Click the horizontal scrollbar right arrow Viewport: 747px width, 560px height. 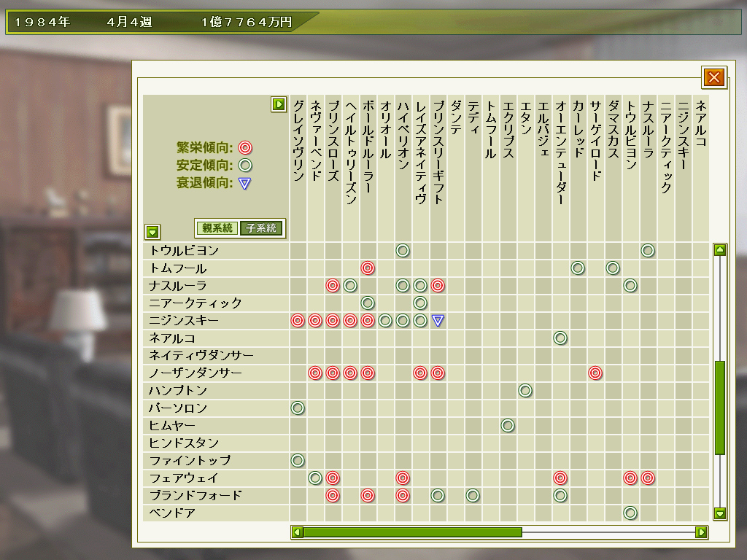tap(701, 532)
